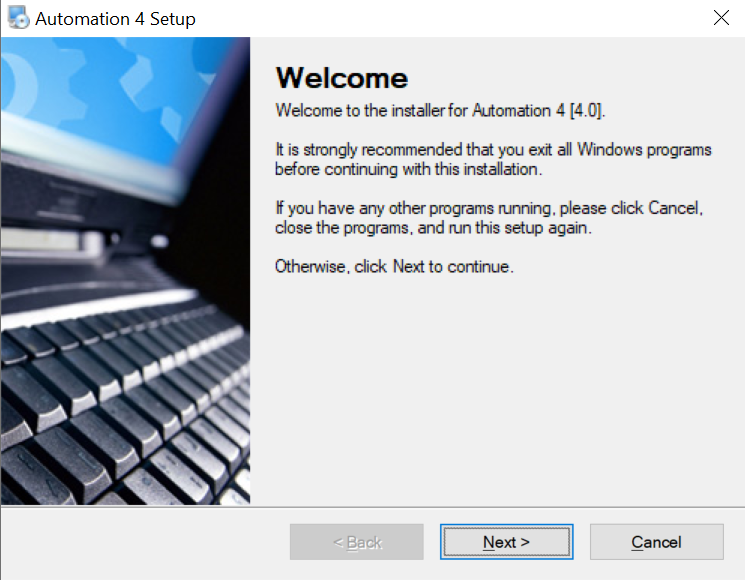Click the bold Welcome heading
The image size is (745, 580).
point(341,78)
